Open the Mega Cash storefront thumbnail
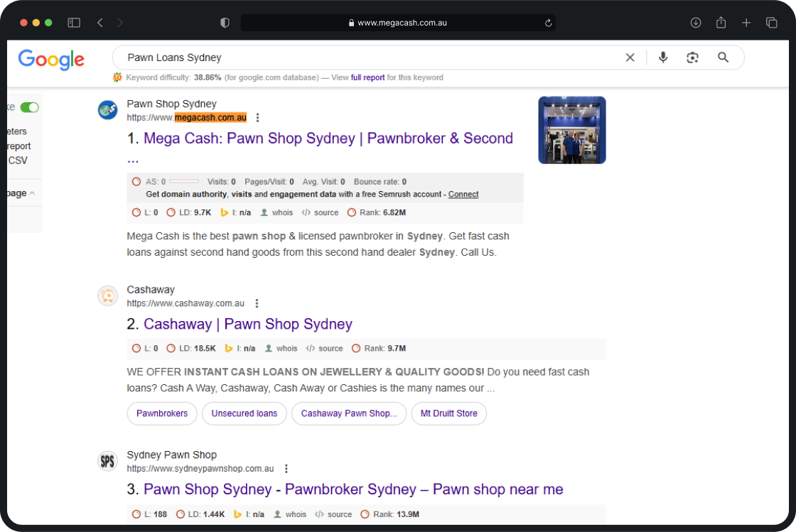 572,131
